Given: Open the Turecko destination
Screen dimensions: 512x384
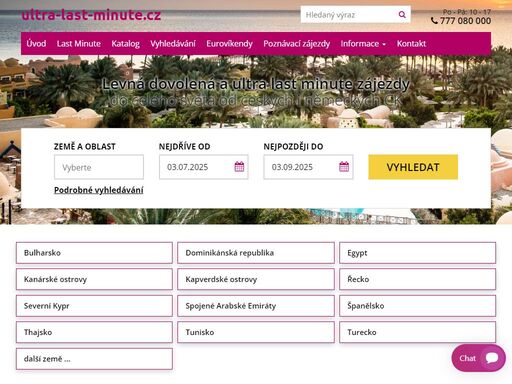Looking at the screenshot, I should [x=418, y=332].
